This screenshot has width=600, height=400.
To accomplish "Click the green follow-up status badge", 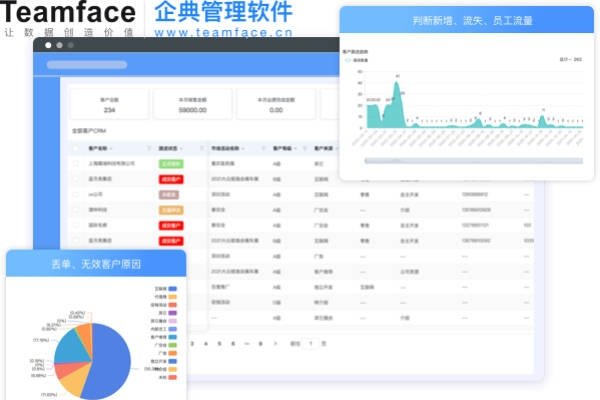I will click(x=171, y=164).
